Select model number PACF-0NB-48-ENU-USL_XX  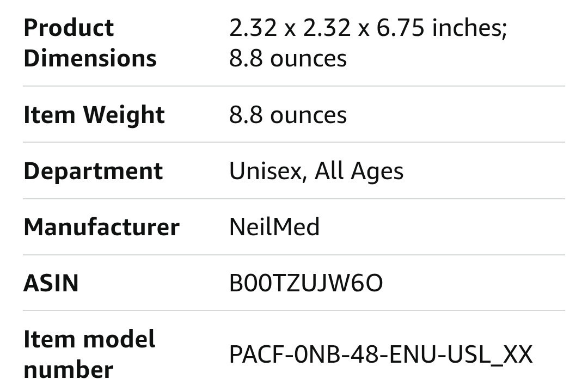tap(381, 354)
